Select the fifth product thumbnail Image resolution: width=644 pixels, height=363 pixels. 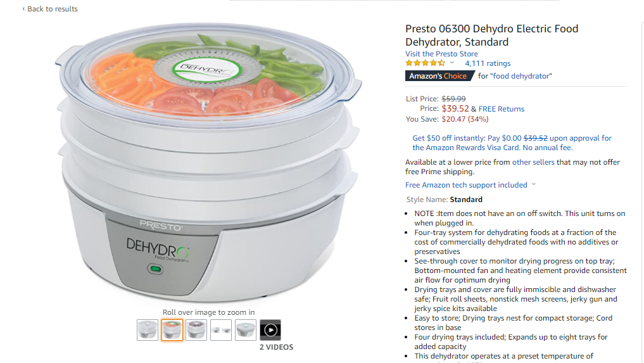[x=246, y=329]
